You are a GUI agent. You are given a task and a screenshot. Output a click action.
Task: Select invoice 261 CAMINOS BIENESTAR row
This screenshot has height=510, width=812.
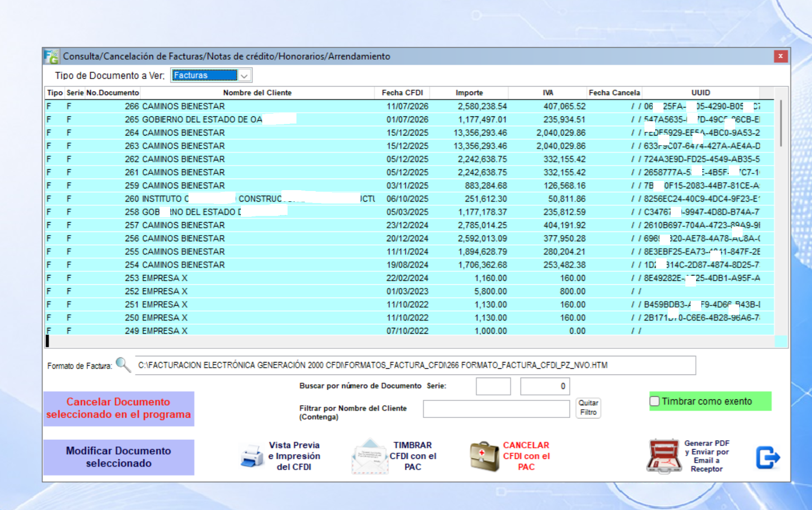[x=409, y=172]
